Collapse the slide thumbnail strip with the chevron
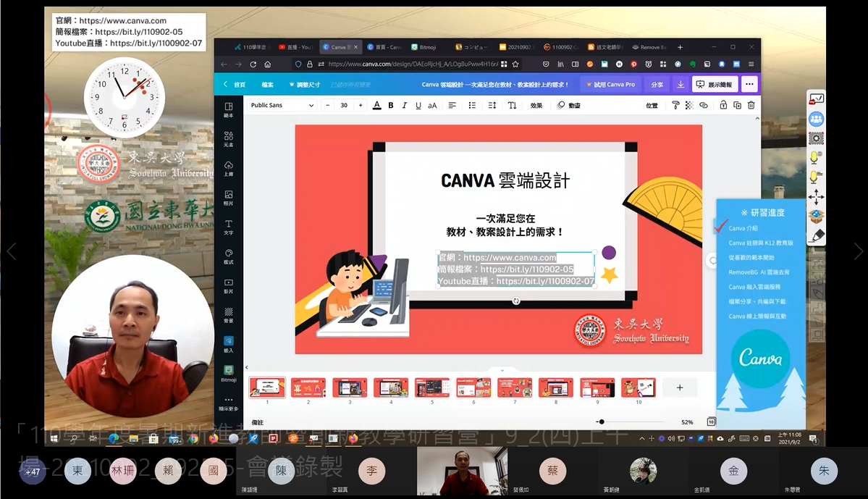868x499 pixels. pos(502,369)
